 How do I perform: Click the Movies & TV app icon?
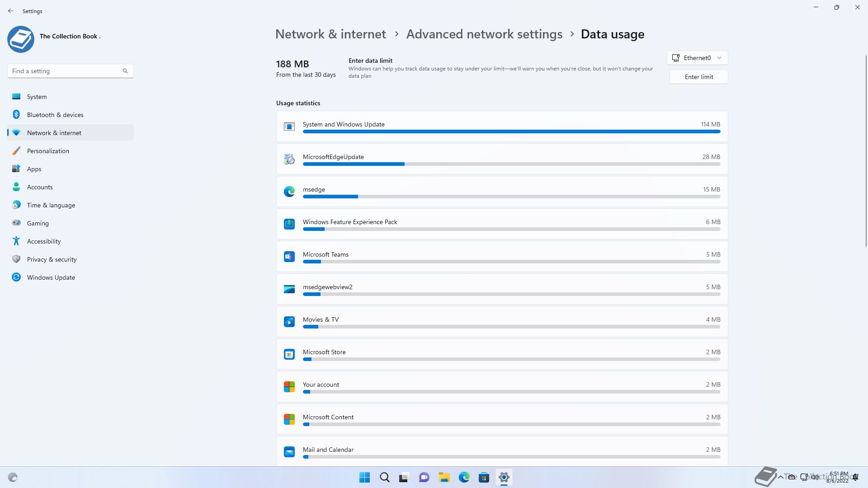tap(289, 322)
